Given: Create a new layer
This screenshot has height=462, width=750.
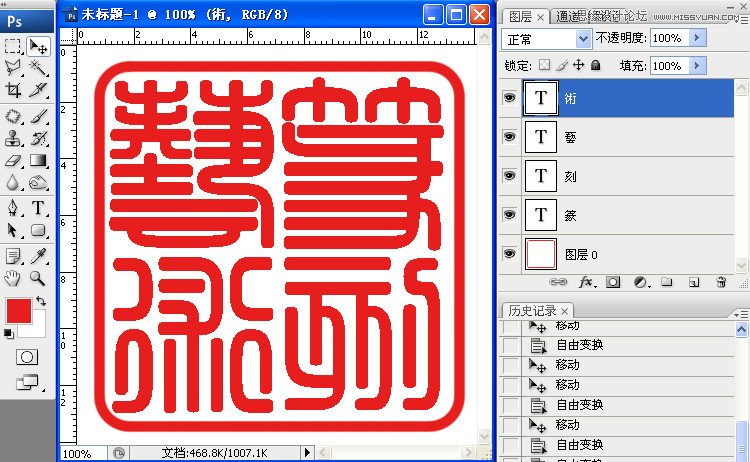Looking at the screenshot, I should [694, 282].
